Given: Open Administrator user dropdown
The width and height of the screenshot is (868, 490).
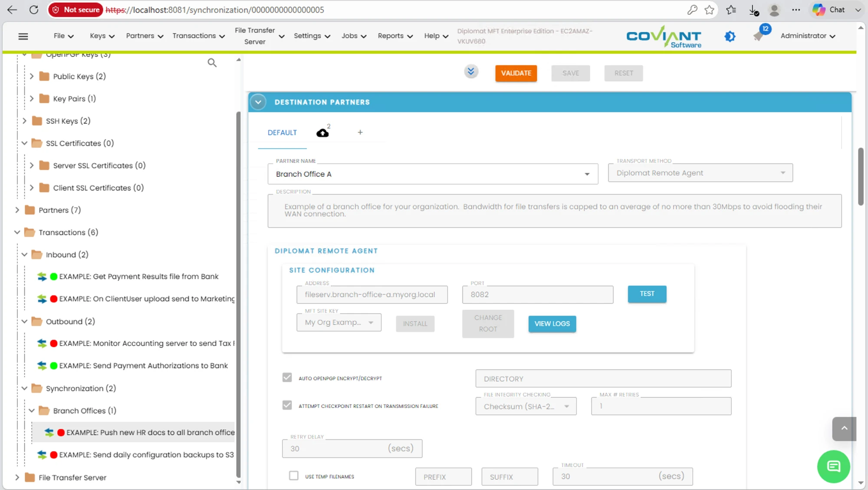Looking at the screenshot, I should [x=808, y=36].
